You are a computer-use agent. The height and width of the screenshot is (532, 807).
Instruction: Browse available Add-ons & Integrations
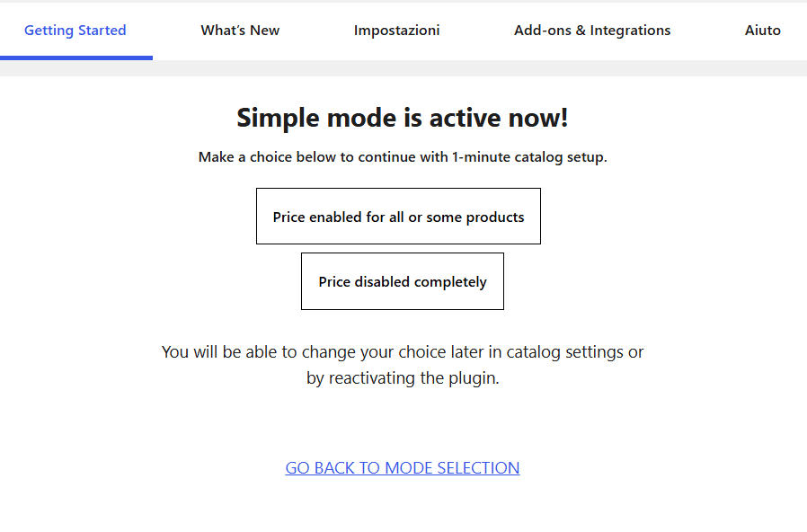[x=592, y=30]
